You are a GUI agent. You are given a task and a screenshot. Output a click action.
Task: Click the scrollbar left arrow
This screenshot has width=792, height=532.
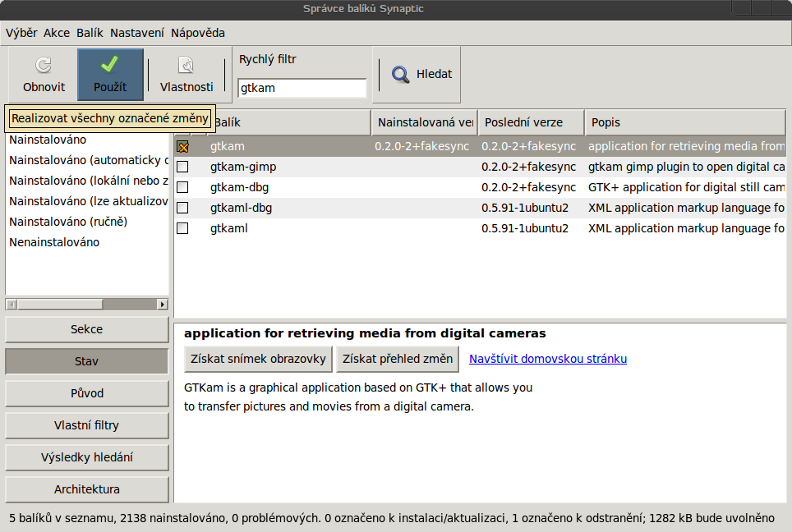pyautogui.click(x=12, y=305)
